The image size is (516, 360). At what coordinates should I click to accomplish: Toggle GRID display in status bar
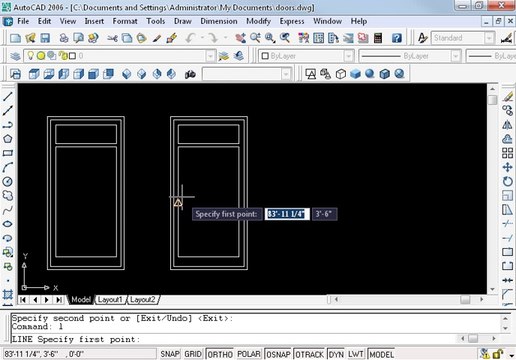(193, 354)
